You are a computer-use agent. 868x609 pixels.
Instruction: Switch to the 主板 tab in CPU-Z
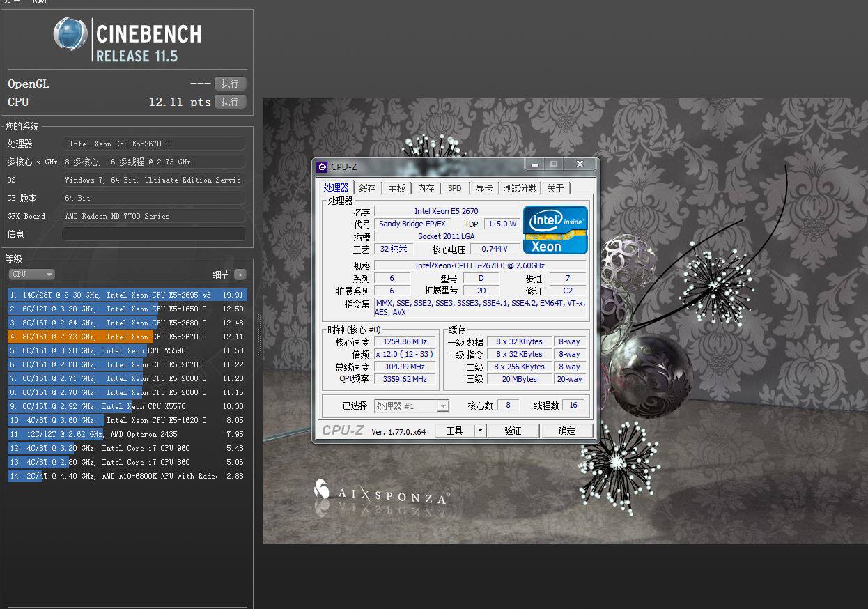(397, 188)
